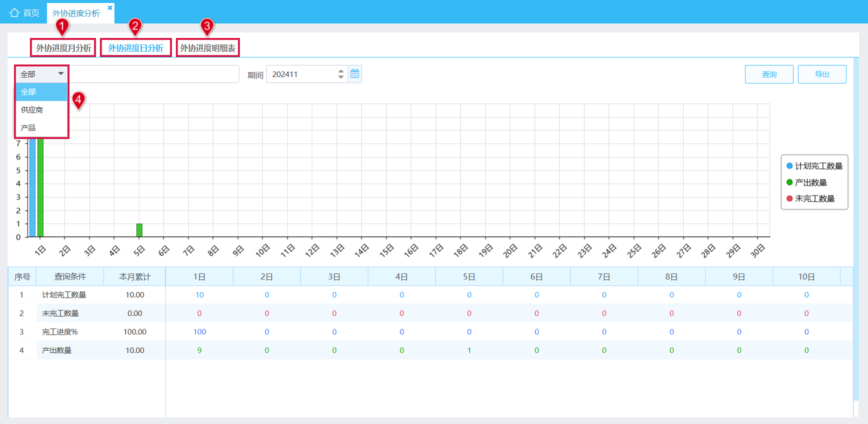
Task: Click the value 9 in 产出数量 row
Action: pyautogui.click(x=199, y=350)
